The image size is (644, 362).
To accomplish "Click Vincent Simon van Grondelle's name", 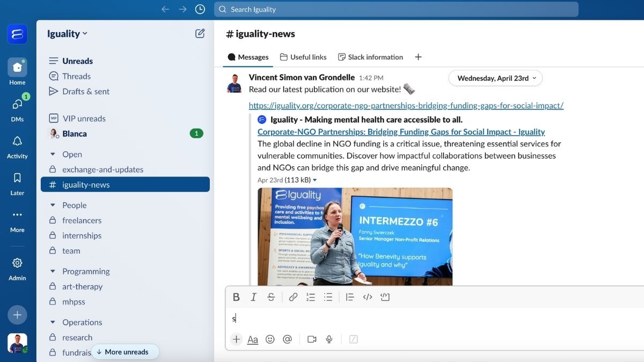I will [x=302, y=77].
